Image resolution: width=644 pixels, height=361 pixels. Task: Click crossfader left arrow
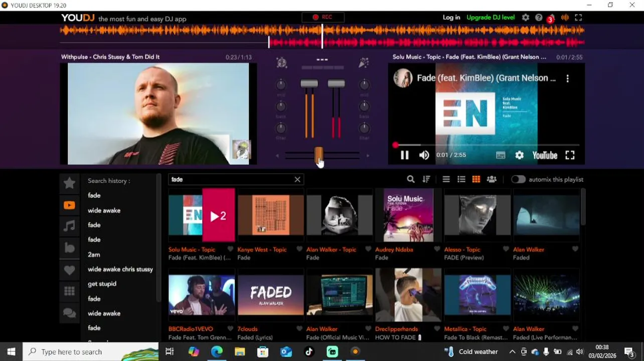[x=277, y=156]
